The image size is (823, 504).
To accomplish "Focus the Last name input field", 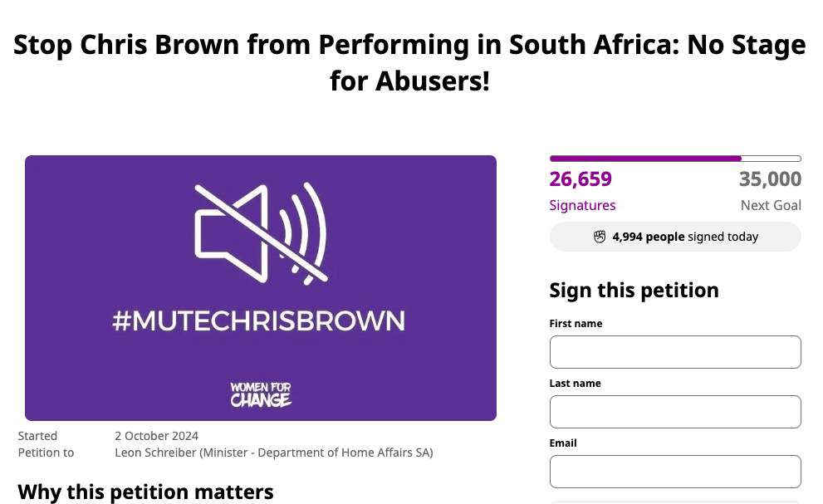I will click(x=675, y=412).
